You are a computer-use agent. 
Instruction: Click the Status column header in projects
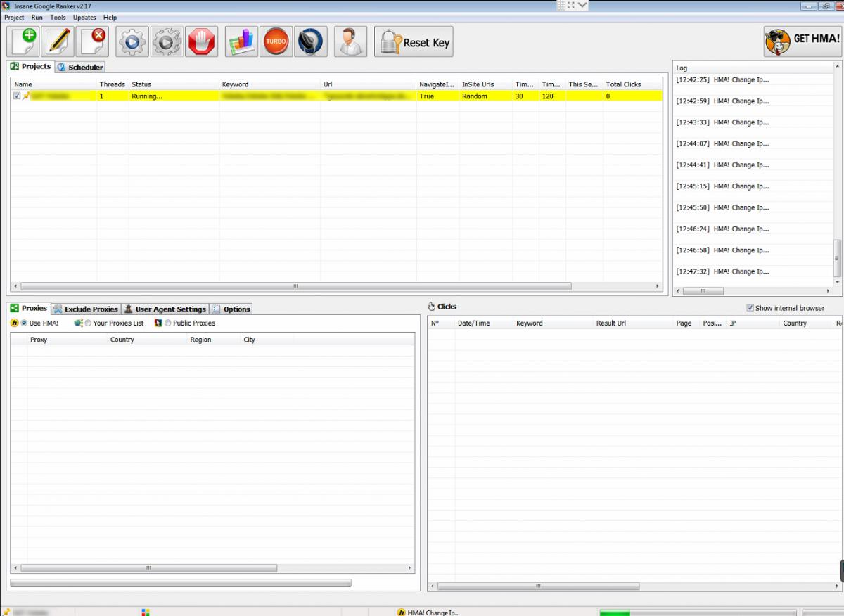pos(174,84)
